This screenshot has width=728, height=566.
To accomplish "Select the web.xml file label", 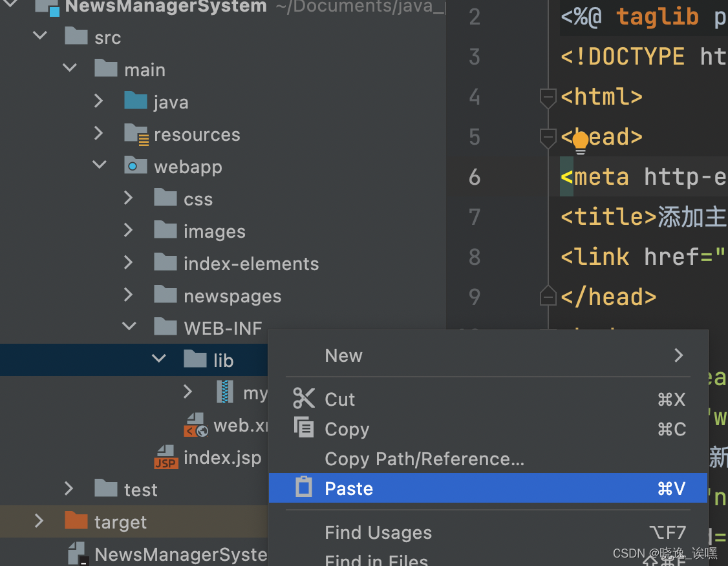I will coord(241,425).
